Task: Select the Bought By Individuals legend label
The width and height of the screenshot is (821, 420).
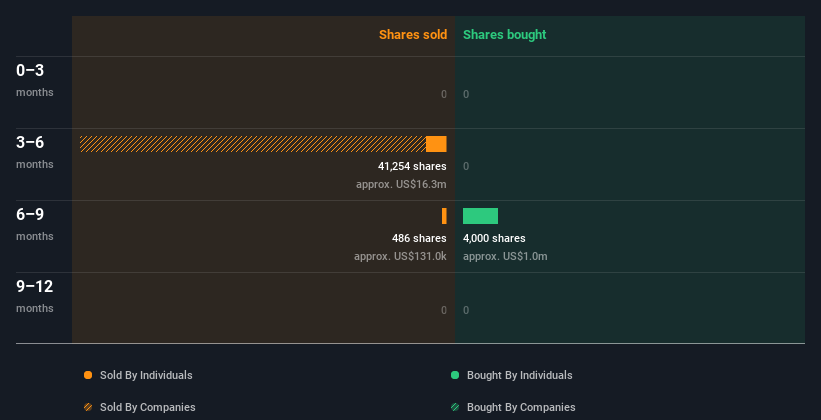Action: pyautogui.click(x=519, y=375)
